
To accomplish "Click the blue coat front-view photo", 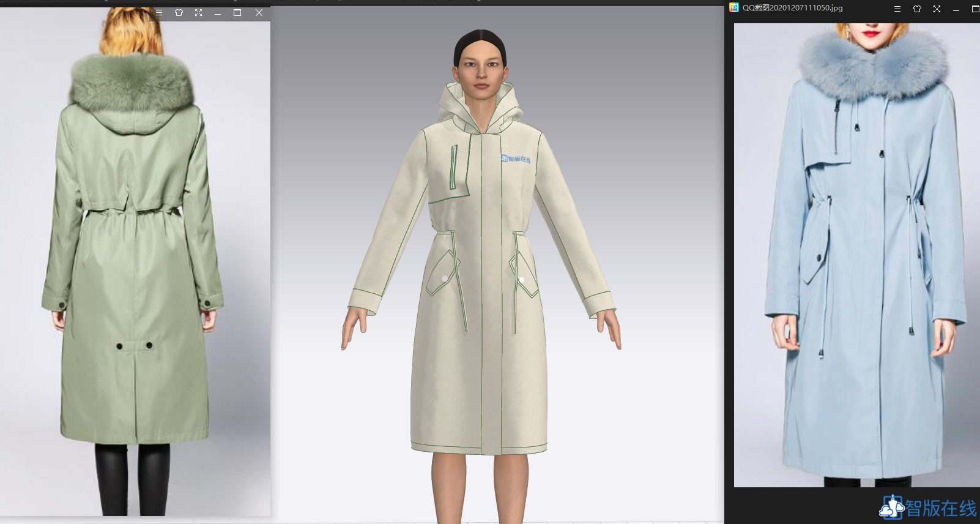I will coord(856,255).
